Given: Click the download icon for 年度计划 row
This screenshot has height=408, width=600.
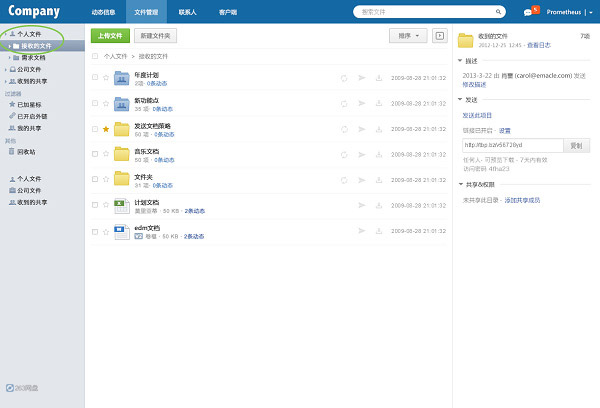Looking at the screenshot, I should 379,78.
